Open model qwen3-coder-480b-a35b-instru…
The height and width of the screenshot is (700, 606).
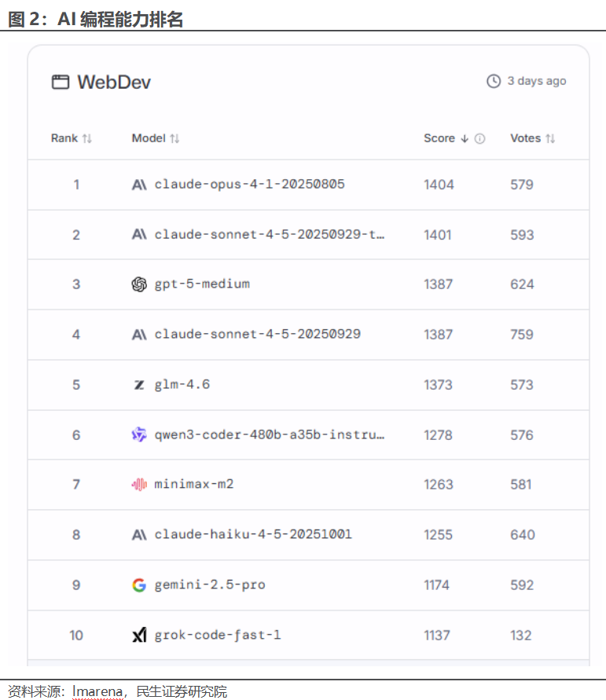click(270, 434)
